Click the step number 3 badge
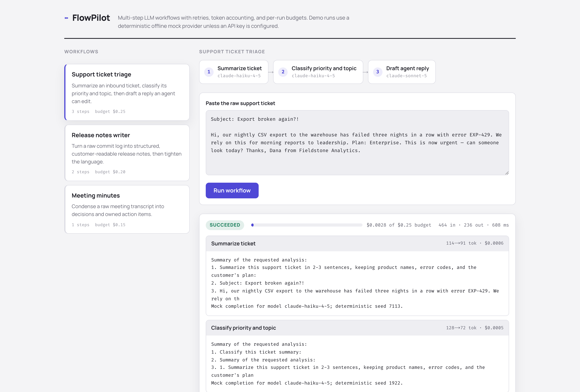This screenshot has width=580, height=392. 378,72
